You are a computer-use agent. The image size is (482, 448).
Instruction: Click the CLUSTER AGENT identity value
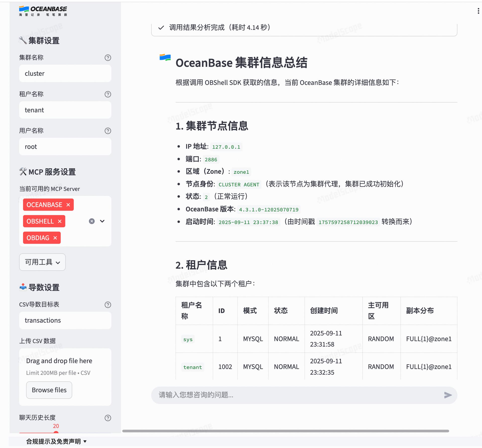[239, 184]
